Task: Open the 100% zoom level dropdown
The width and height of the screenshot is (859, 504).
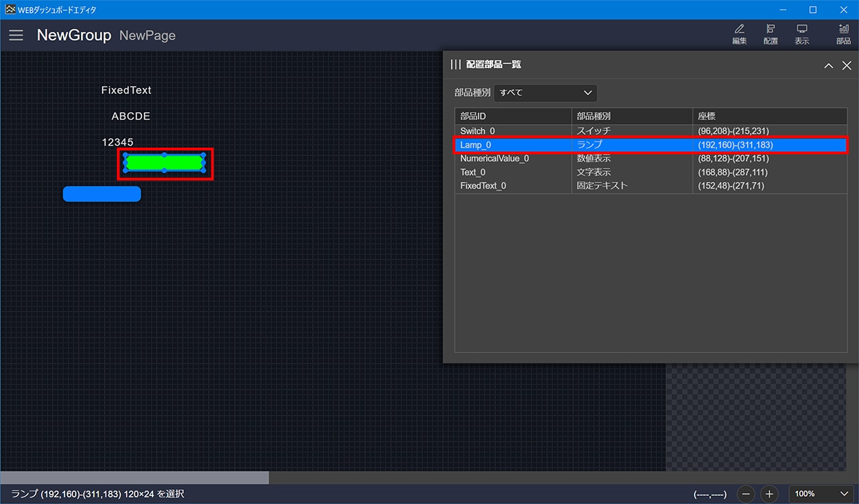Action: click(821, 494)
